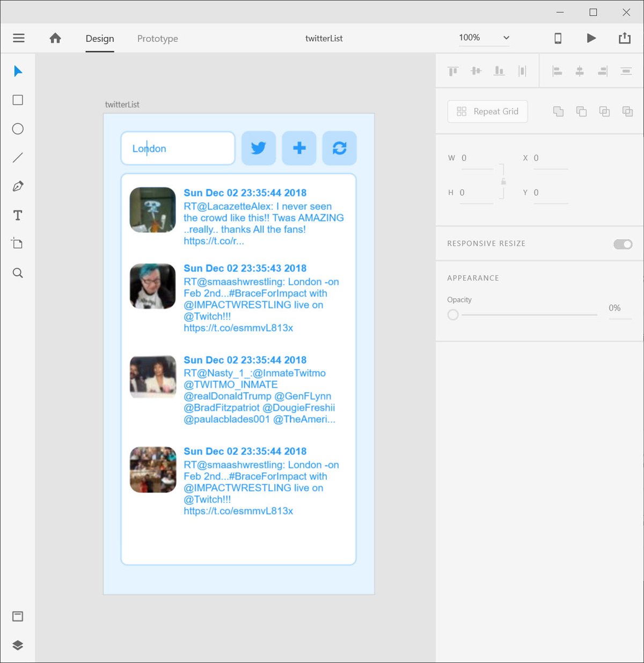The width and height of the screenshot is (644, 663).
Task: Select the Pen tool
Action: (18, 186)
